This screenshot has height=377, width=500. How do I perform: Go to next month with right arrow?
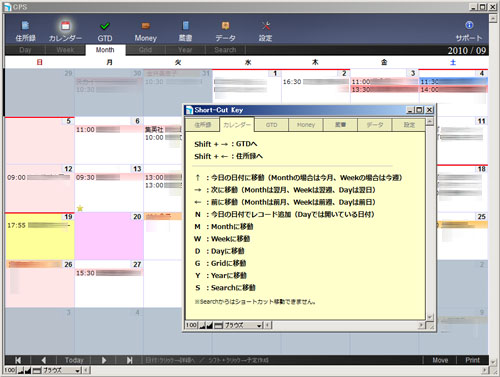104,360
